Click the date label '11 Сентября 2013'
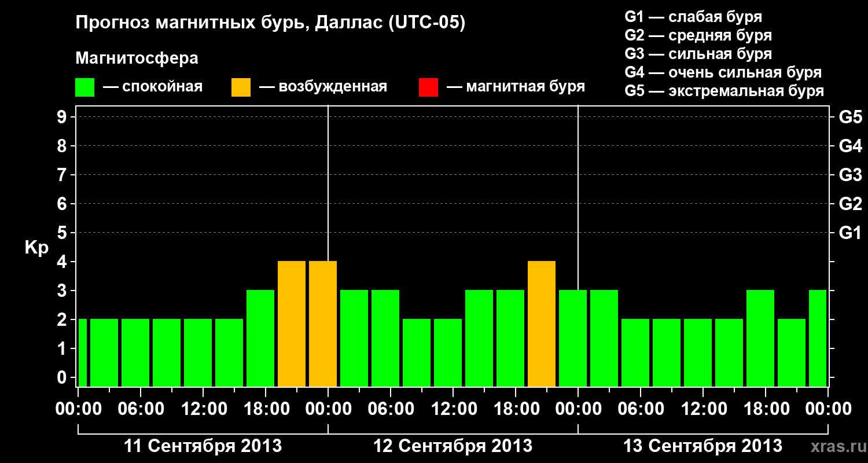This screenshot has width=868, height=463. [203, 446]
